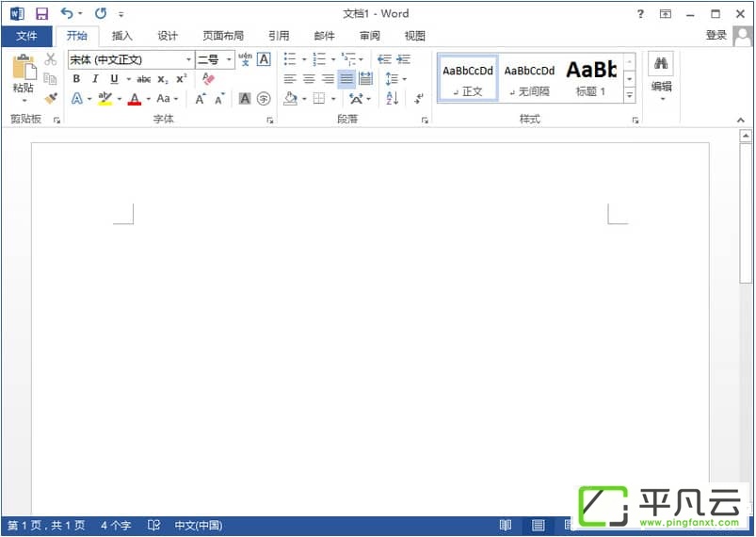Apply distributed alignment

365,79
